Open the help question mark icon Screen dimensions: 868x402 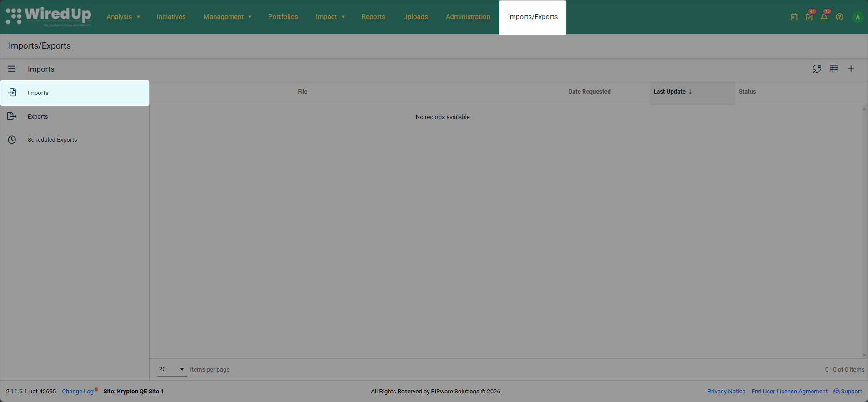(x=839, y=17)
